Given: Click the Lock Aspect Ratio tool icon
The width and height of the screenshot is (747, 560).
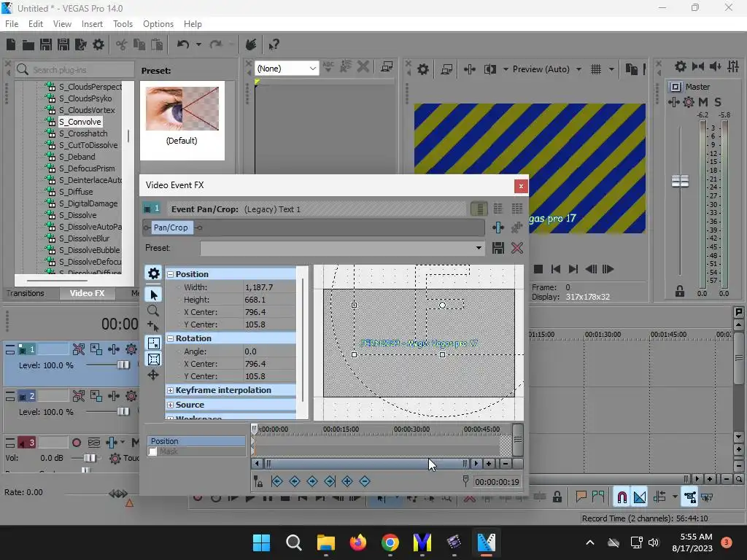Looking at the screenshot, I should click(153, 343).
